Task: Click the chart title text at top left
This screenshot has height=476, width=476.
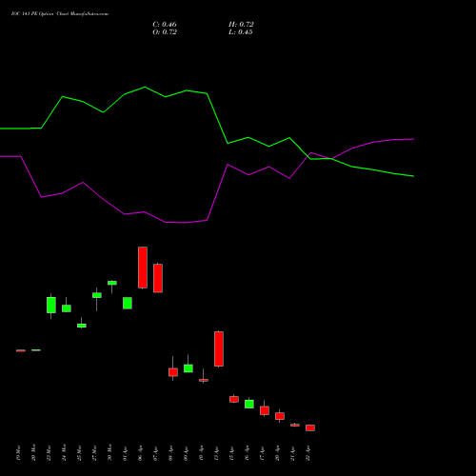Action: (x=60, y=14)
